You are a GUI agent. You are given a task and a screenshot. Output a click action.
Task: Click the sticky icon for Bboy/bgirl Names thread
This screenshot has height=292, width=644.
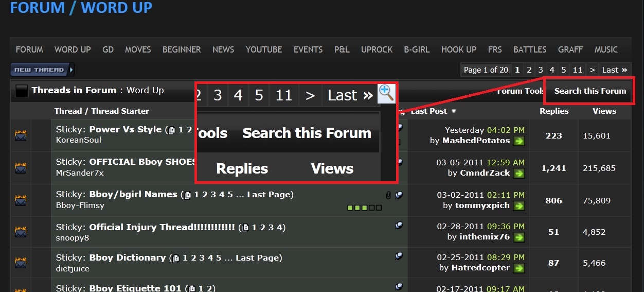21,200
